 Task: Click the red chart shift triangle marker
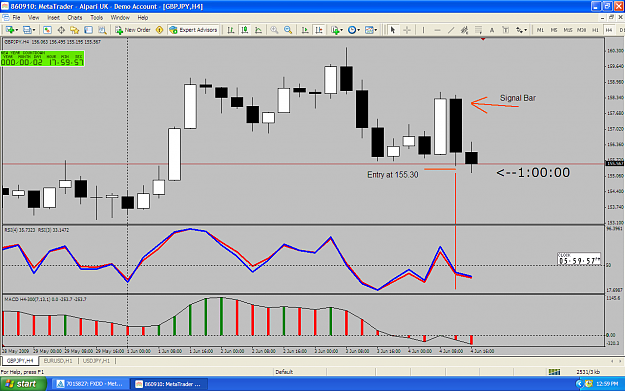click(483, 39)
